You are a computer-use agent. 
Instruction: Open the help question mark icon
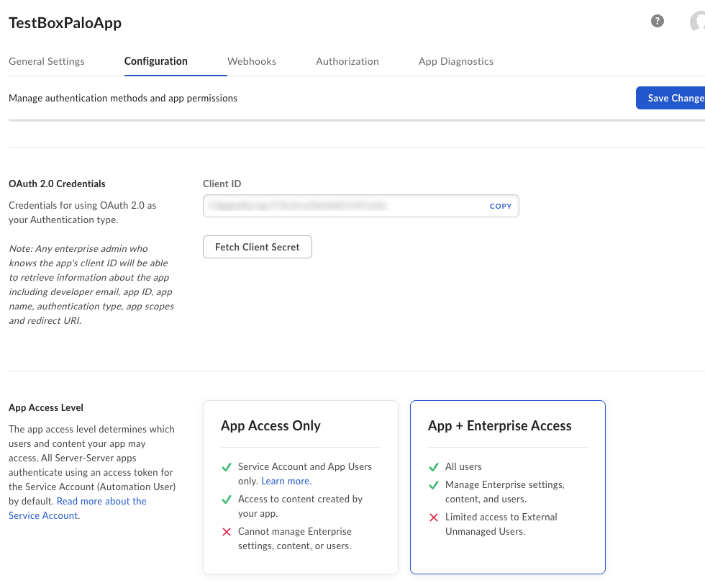point(657,21)
